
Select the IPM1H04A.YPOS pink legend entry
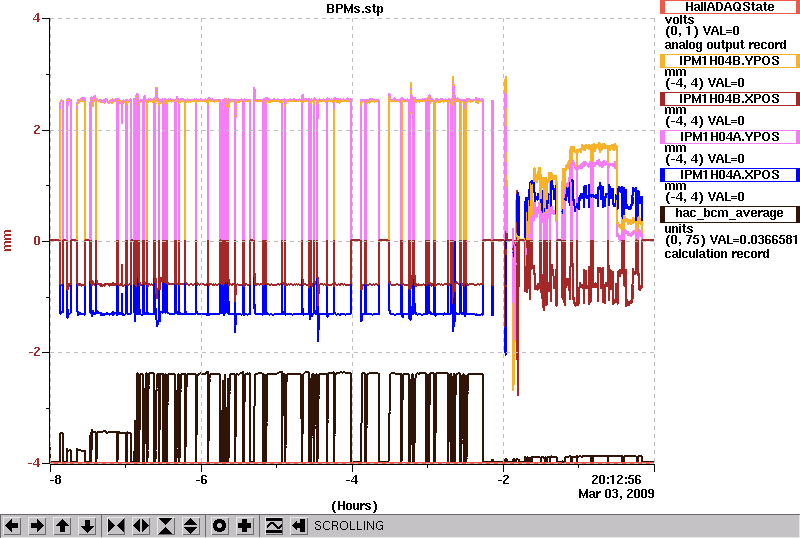[x=730, y=137]
